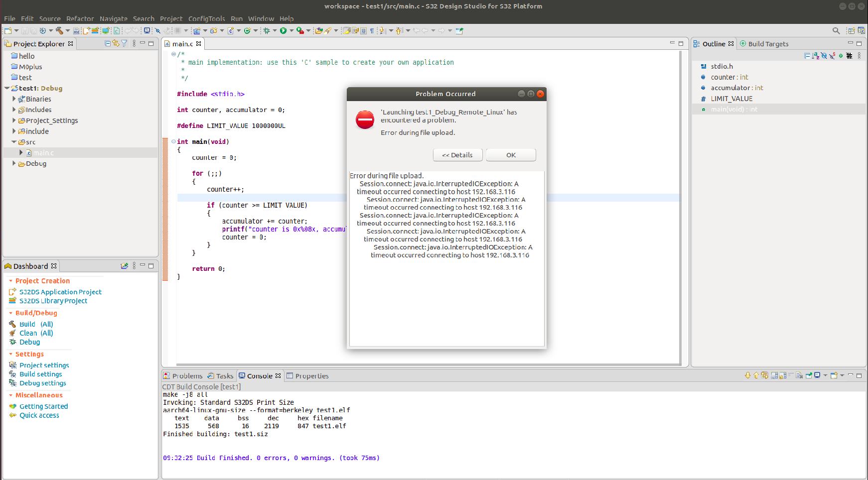This screenshot has height=480, width=868.
Task: Pin the Console view
Action: (x=809, y=375)
